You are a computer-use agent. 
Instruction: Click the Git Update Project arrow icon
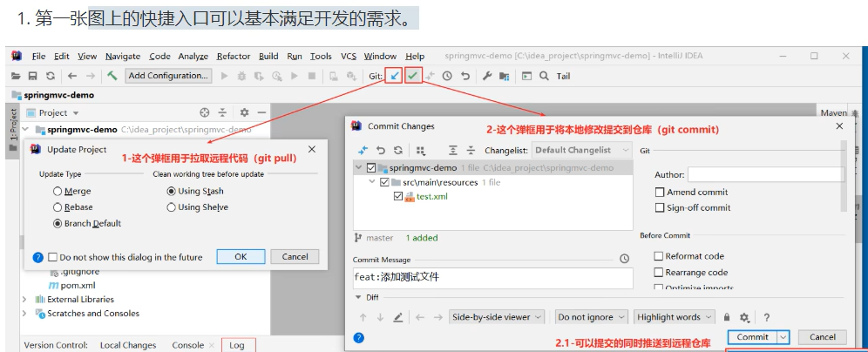pos(394,76)
